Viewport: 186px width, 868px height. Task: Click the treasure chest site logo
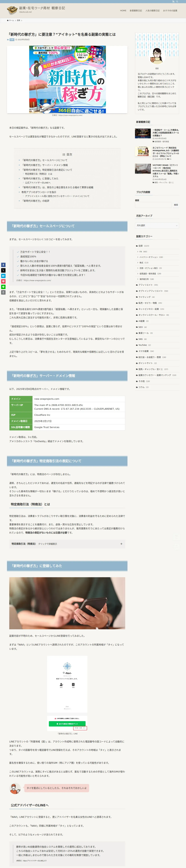click(x=12, y=10)
